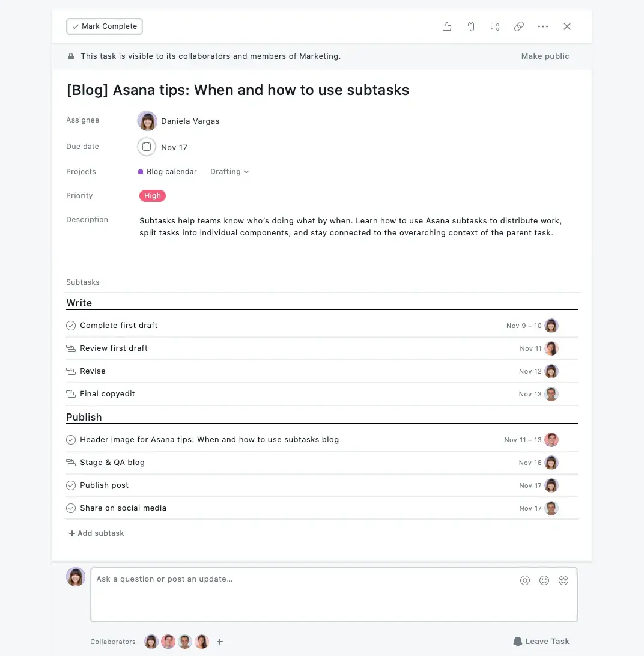The image size is (644, 656).
Task: Open the Drafting section dropdown
Action: click(x=229, y=172)
